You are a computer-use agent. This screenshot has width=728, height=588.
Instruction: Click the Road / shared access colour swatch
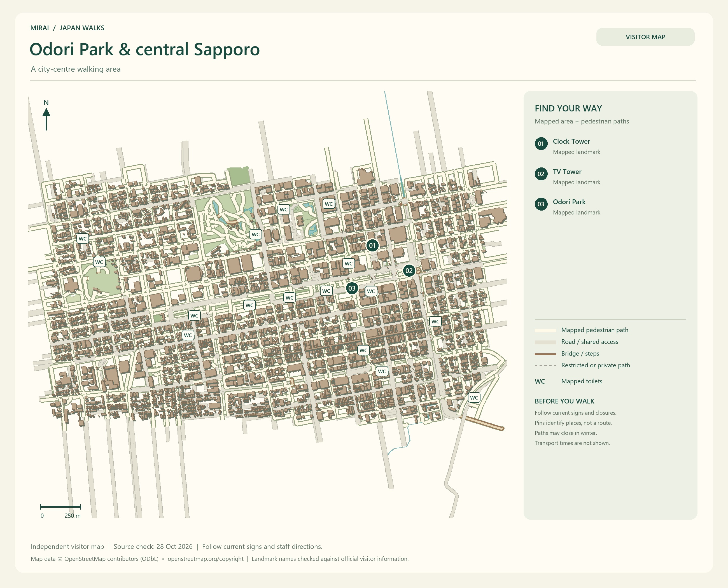545,342
